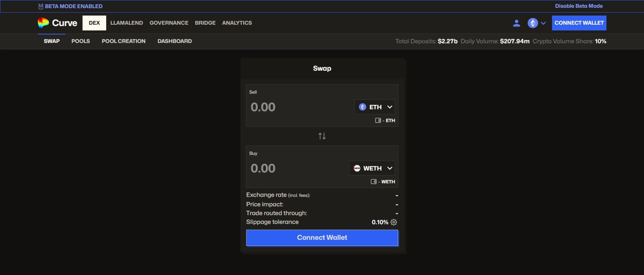Image resolution: width=644 pixels, height=275 pixels.
Task: Click the WETH token logo in Buy section
Action: (x=357, y=168)
